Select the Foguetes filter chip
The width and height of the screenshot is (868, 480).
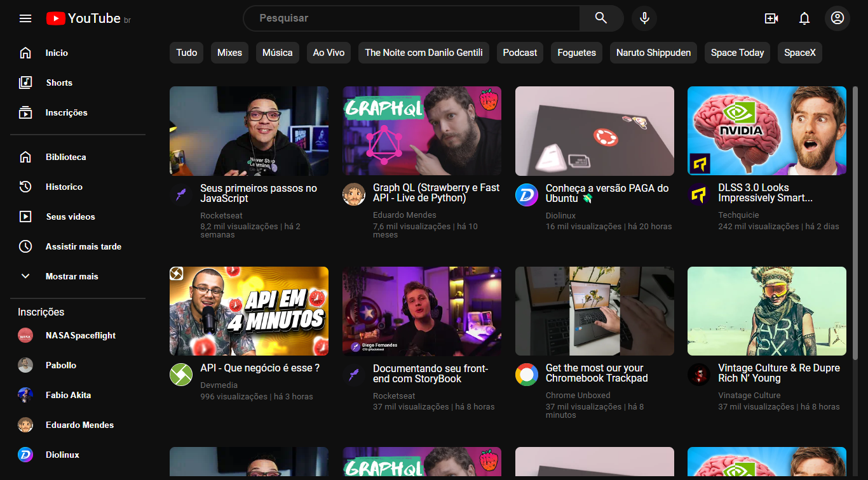[576, 53]
